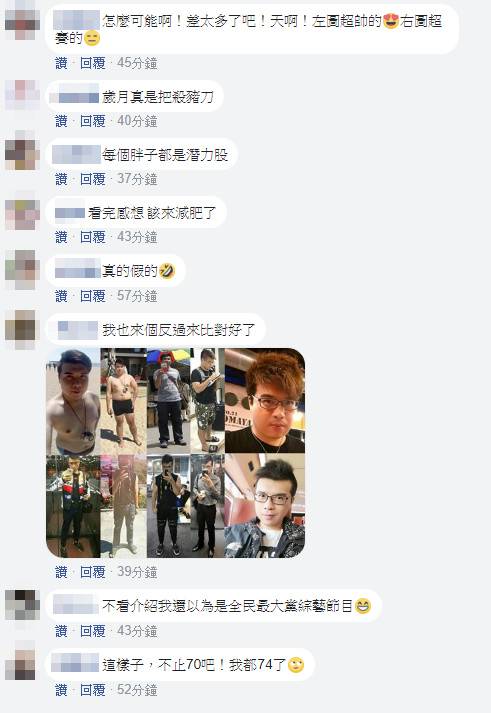This screenshot has width=491, height=713.
Task: Open the 57分鐘 timestamp link
Action: 137,296
